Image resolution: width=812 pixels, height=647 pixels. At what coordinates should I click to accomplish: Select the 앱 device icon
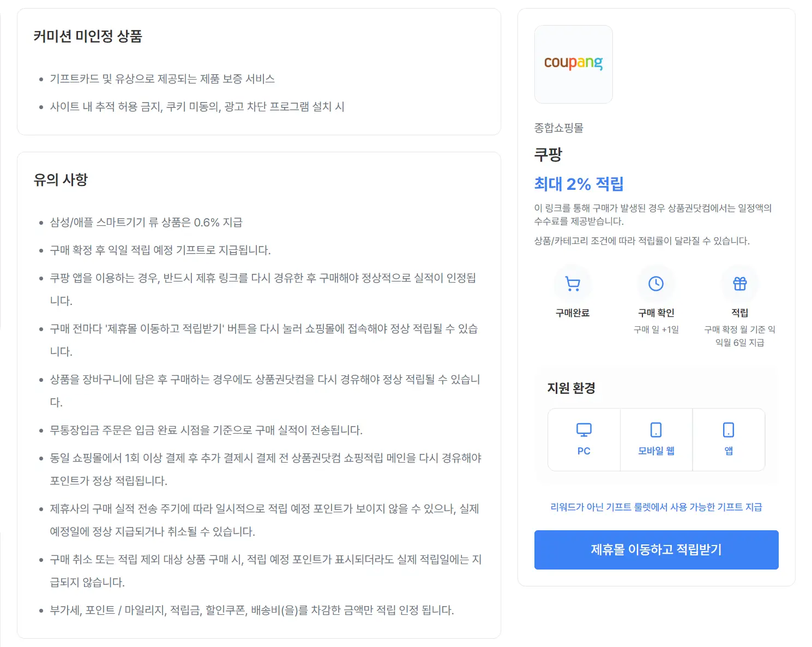pos(729,430)
